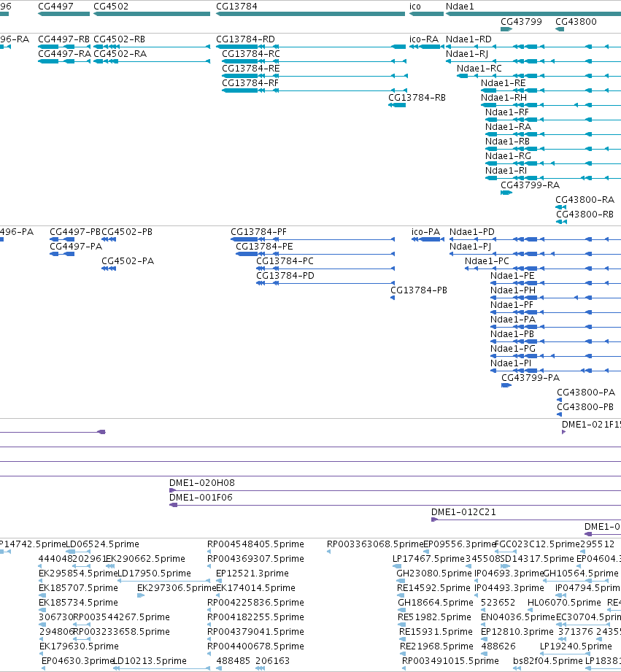Select the ico-PA protein feature
The image size is (621, 672).
click(x=428, y=239)
